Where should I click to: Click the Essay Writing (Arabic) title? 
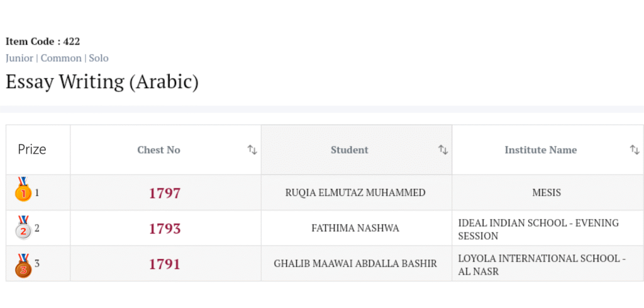[102, 82]
